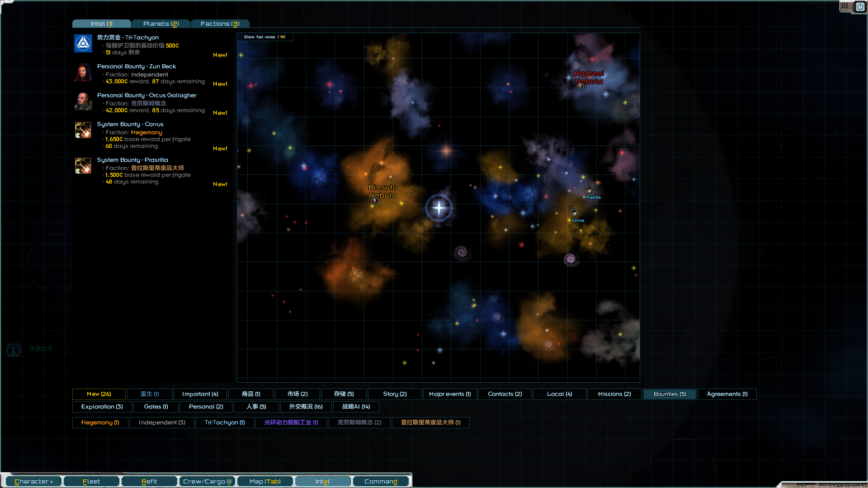Click the circled player location marker on map
868x488 pixels.
[439, 207]
